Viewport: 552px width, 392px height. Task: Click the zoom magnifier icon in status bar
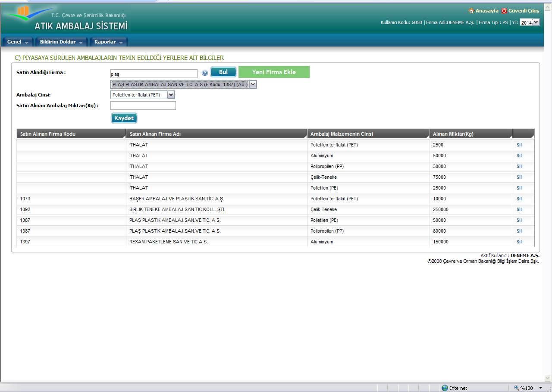coord(516,388)
